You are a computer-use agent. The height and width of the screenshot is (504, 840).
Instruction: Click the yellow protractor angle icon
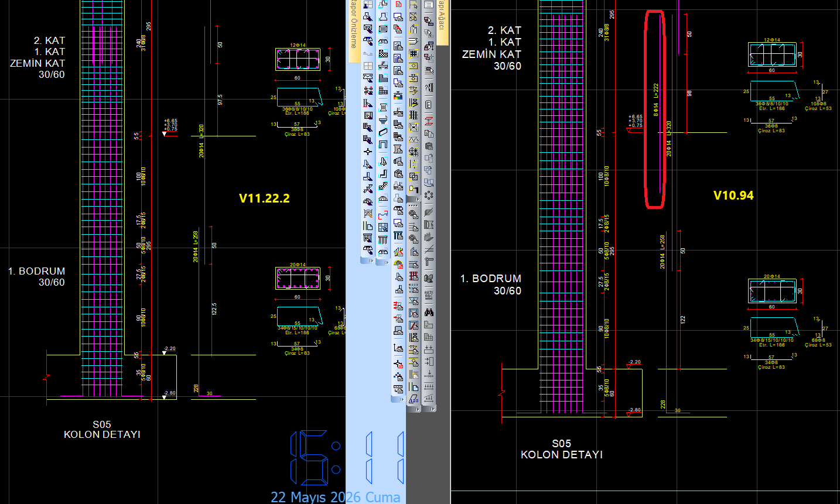[398, 265]
